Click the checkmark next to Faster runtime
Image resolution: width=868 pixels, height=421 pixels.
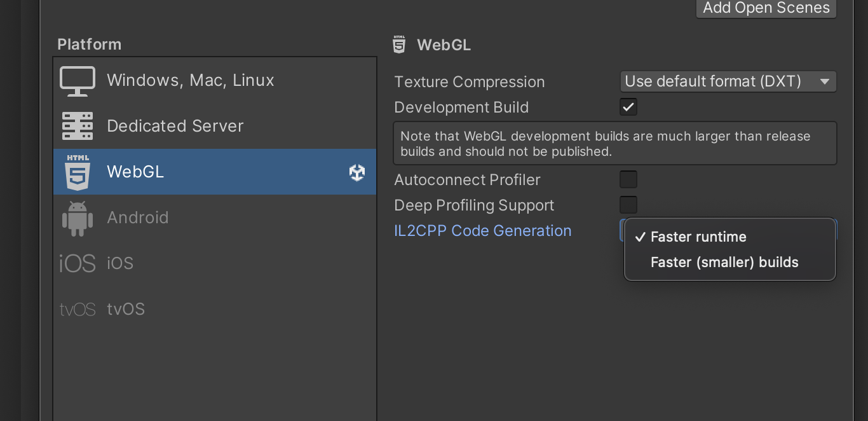click(641, 237)
